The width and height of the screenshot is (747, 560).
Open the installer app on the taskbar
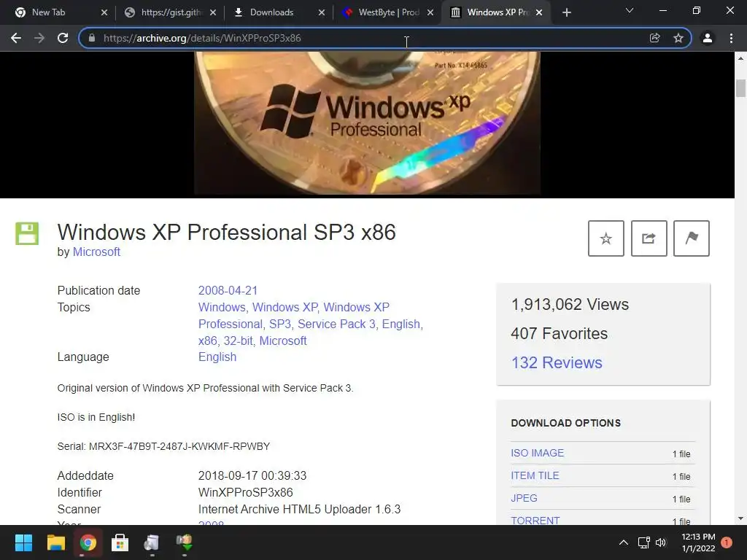click(152, 542)
